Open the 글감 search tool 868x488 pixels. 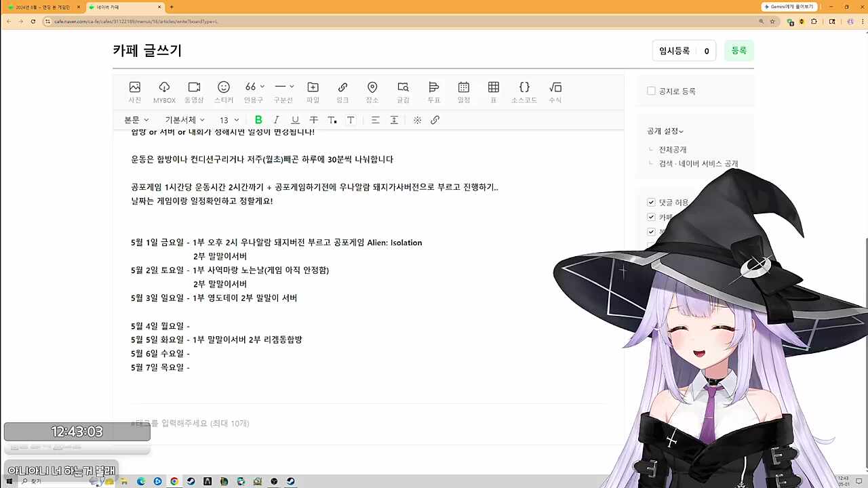(403, 92)
